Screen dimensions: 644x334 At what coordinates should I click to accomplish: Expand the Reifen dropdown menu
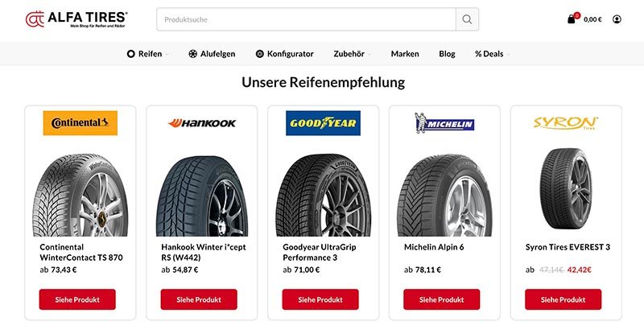149,54
